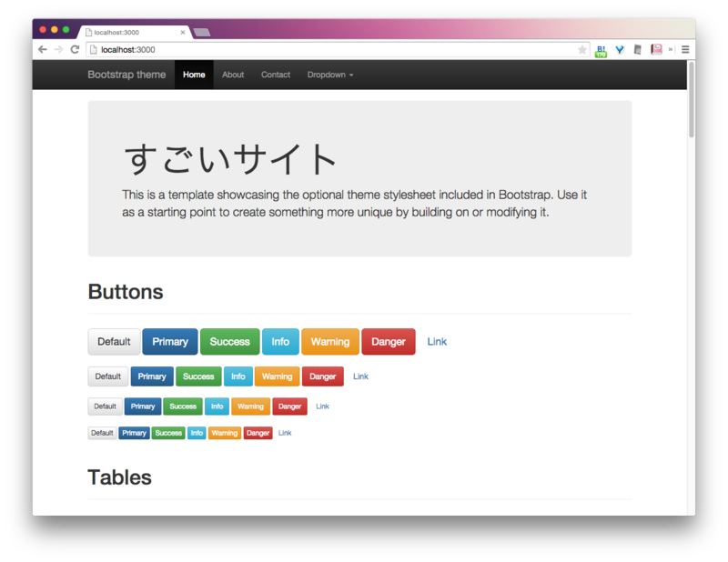Click the すごいサイト heading

[x=231, y=159]
